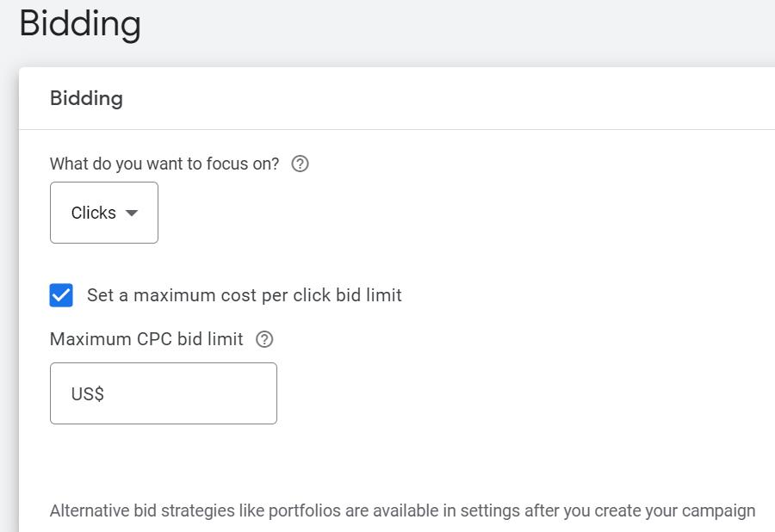Focus the Maximum CPC bid limit input field

coord(163,393)
